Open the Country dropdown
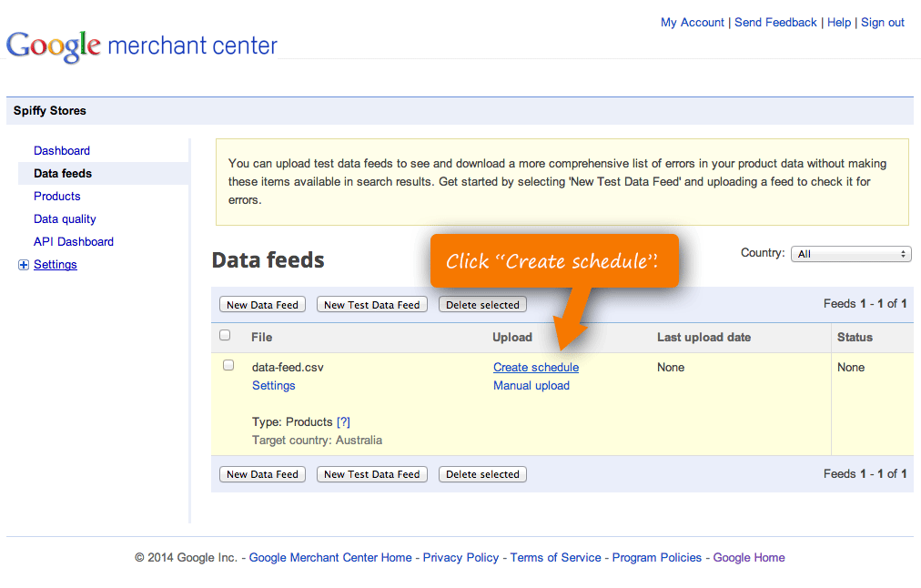921x588 pixels. pos(851,254)
